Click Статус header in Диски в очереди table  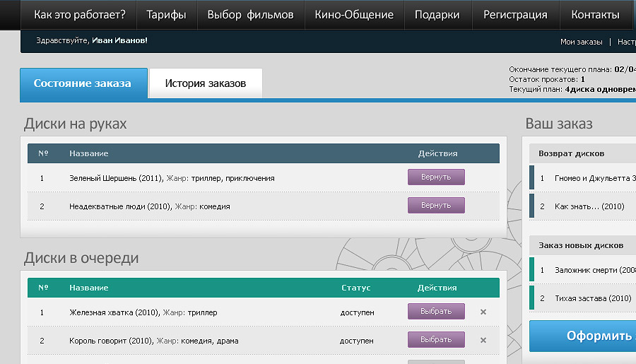(x=355, y=288)
